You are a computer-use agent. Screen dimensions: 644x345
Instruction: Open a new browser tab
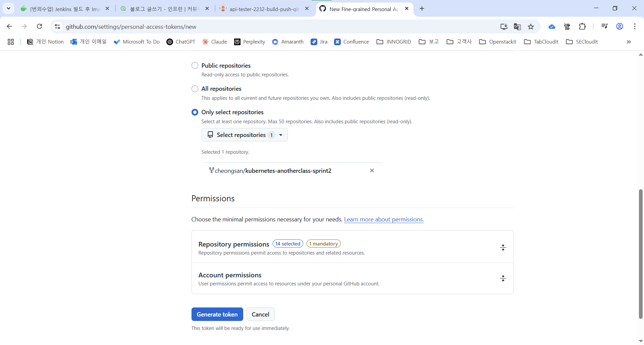pos(422,9)
